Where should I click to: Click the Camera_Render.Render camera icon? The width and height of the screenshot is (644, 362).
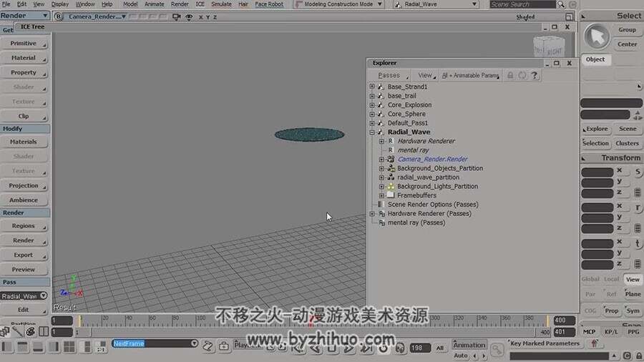pyautogui.click(x=391, y=160)
